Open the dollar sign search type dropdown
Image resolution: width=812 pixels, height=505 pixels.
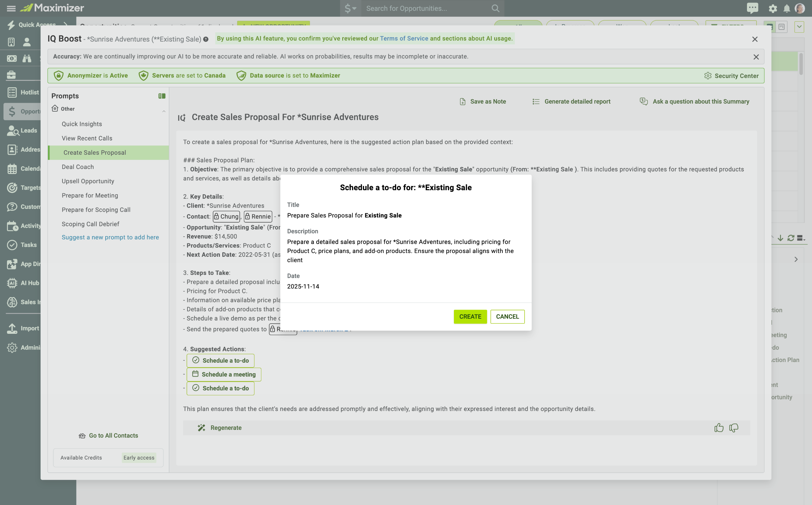coord(350,8)
